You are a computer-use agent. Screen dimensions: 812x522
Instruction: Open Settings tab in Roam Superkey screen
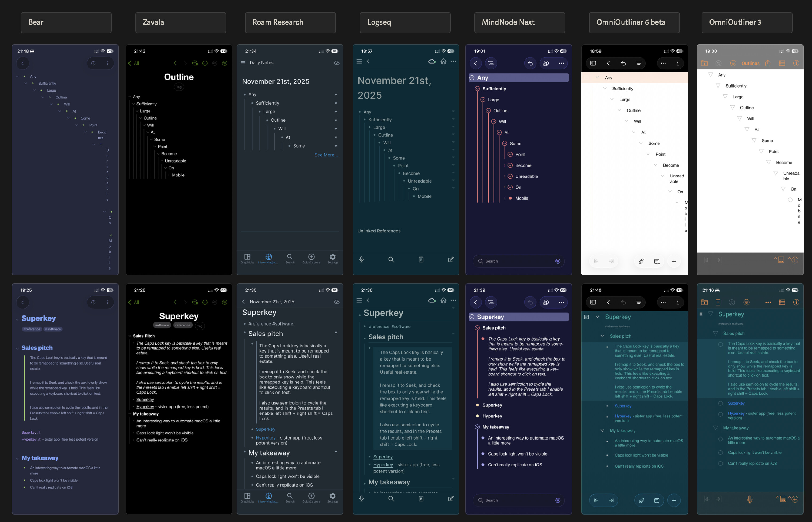[332, 497]
